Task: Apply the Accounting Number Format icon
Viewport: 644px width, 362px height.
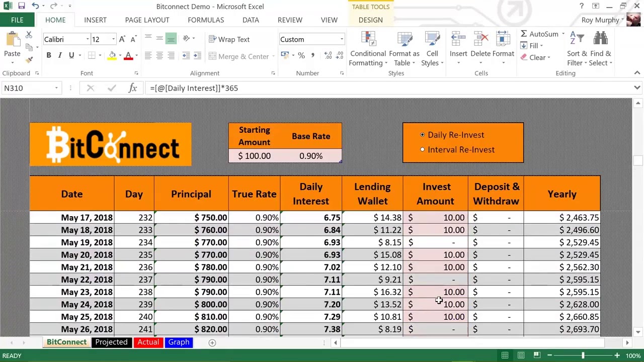Action: (x=285, y=55)
